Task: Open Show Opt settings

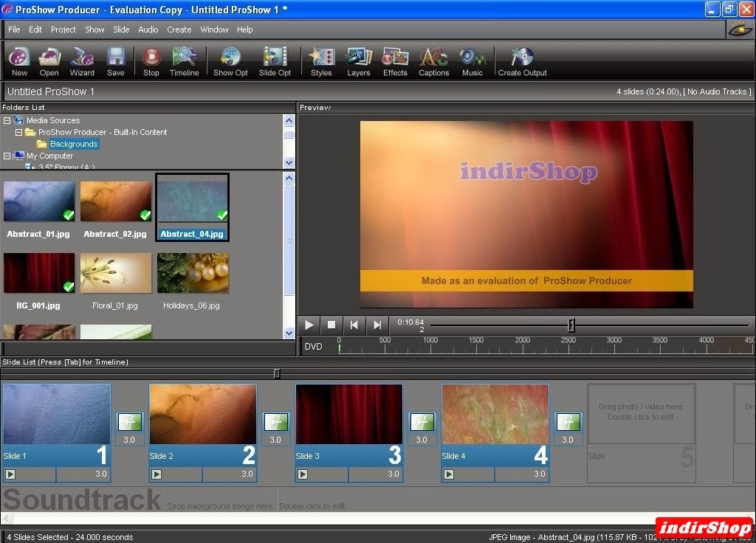Action: click(x=230, y=61)
